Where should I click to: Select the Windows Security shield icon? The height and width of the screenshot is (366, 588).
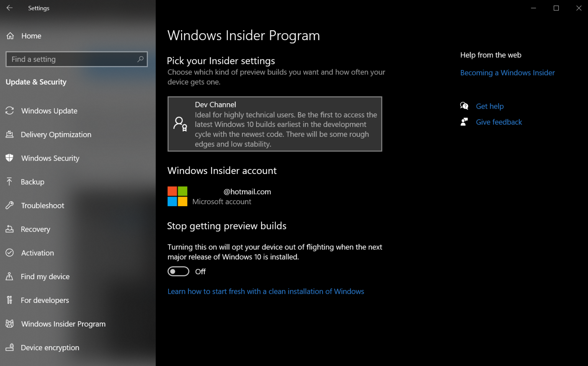coord(10,158)
